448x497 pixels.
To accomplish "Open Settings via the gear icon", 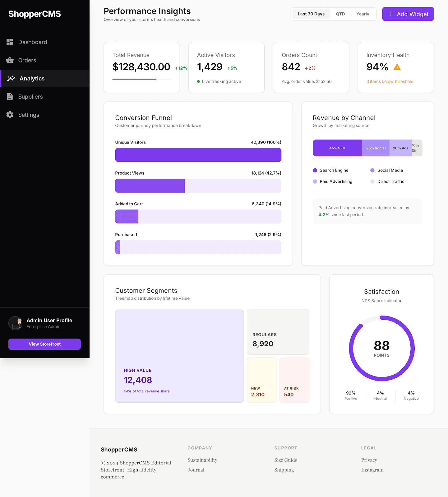I will point(10,115).
